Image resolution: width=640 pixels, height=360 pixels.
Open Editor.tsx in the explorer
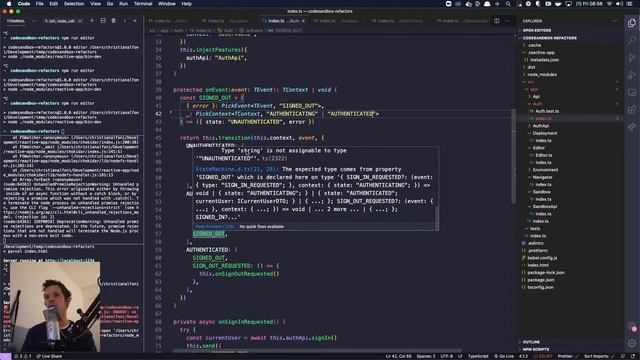pyautogui.click(x=544, y=155)
